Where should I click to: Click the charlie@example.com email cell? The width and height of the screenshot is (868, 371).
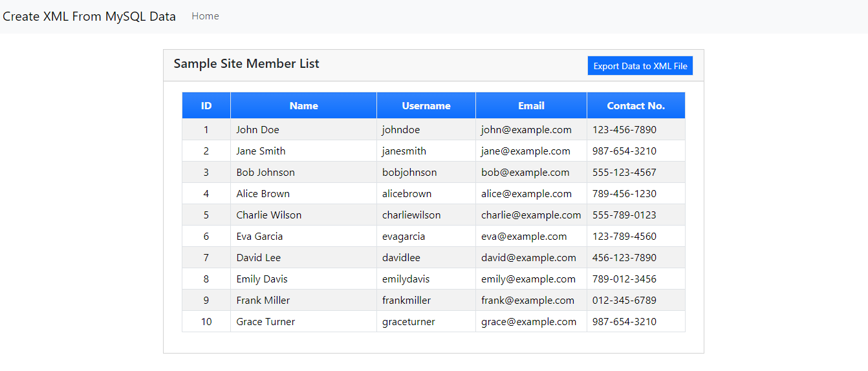pyautogui.click(x=532, y=215)
